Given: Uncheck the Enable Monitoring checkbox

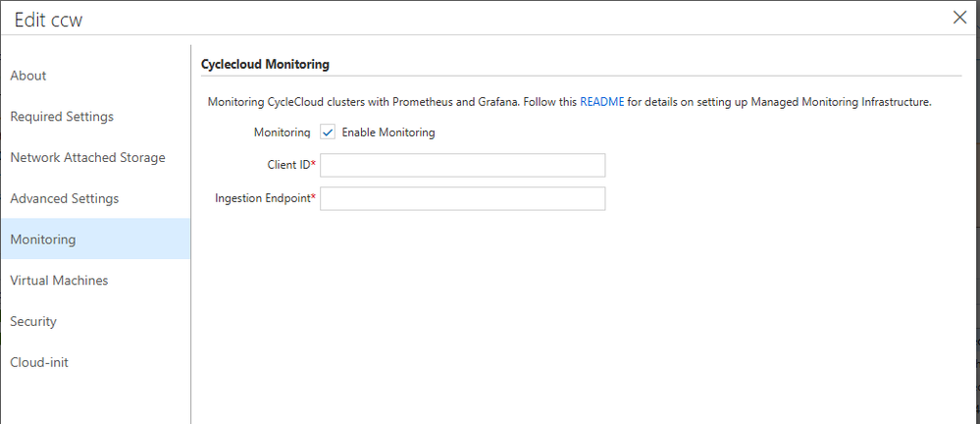Looking at the screenshot, I should pyautogui.click(x=328, y=132).
